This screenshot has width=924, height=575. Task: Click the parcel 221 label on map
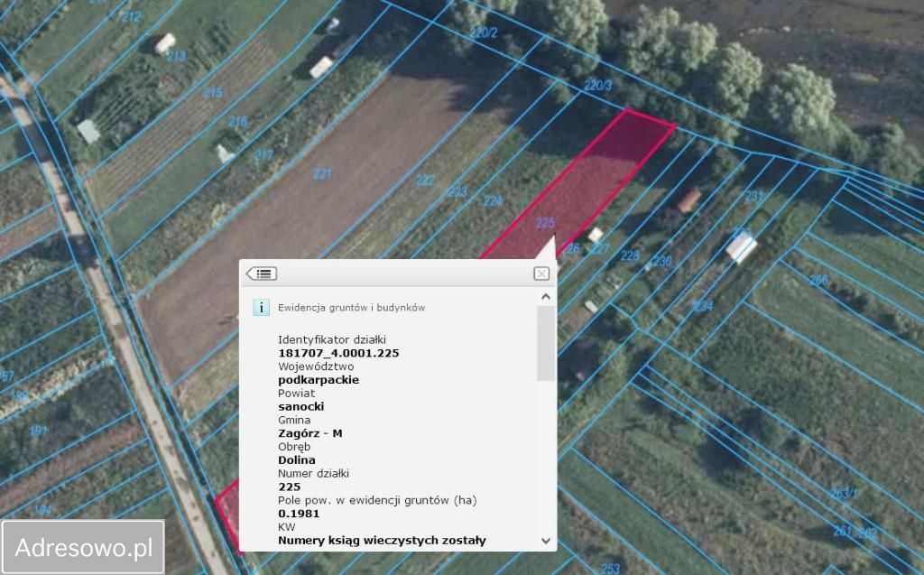(322, 173)
